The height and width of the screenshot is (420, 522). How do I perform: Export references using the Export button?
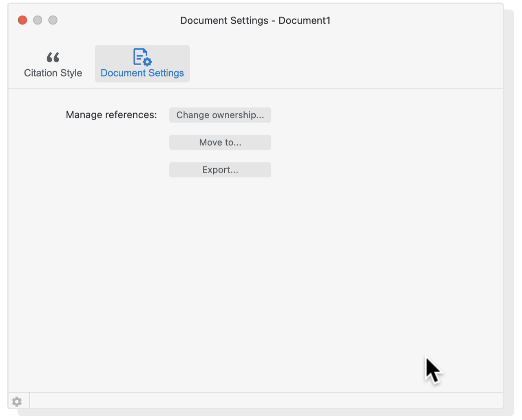click(x=220, y=170)
